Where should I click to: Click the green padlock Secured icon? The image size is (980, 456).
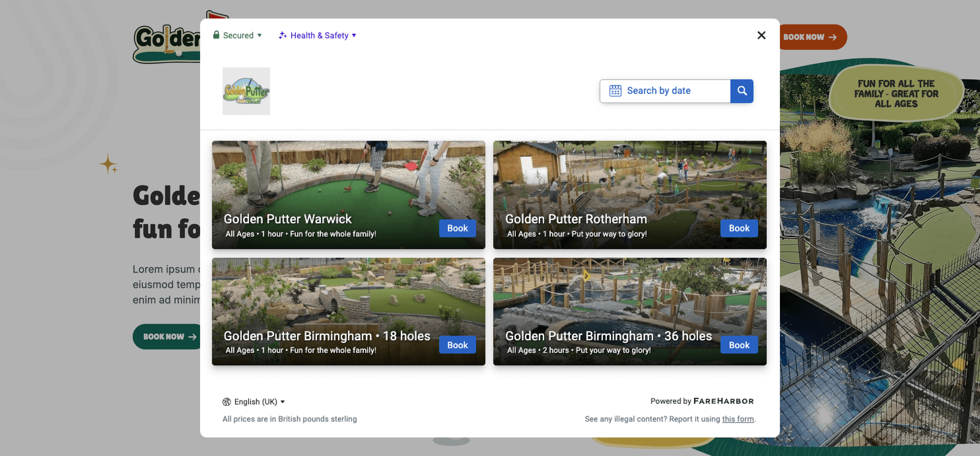pos(216,35)
